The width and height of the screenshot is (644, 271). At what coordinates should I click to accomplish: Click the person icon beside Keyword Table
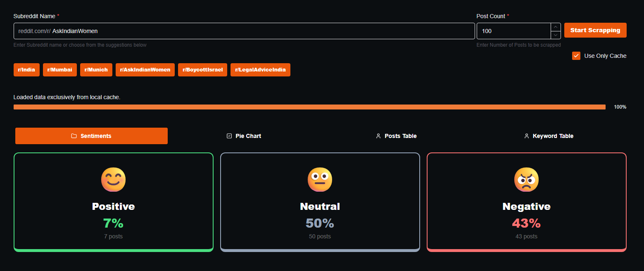coord(526,136)
